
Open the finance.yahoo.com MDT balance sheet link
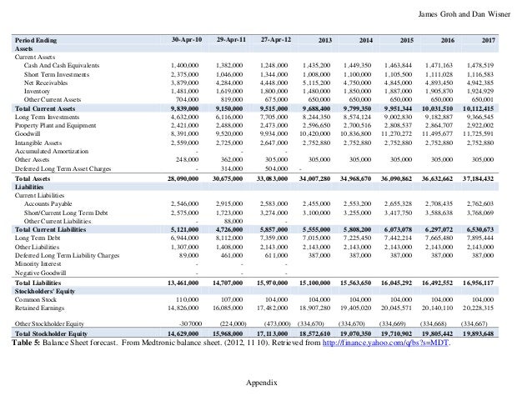point(386,343)
